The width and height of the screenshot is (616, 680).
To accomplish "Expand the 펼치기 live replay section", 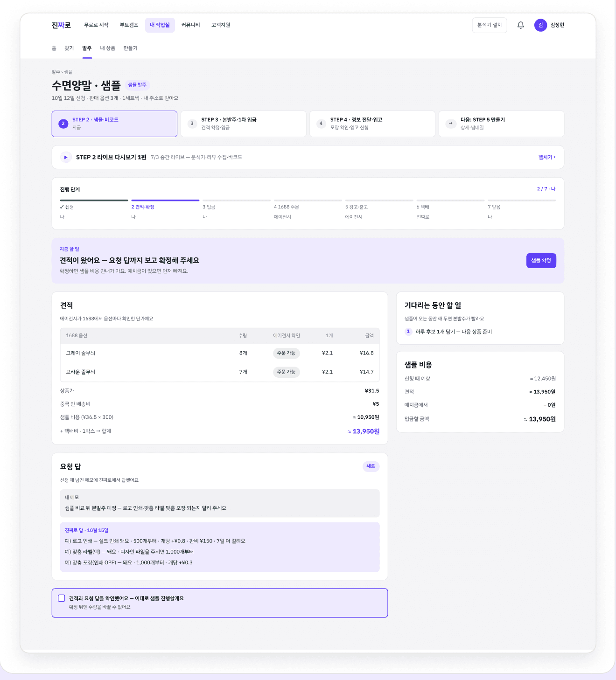I will [547, 157].
